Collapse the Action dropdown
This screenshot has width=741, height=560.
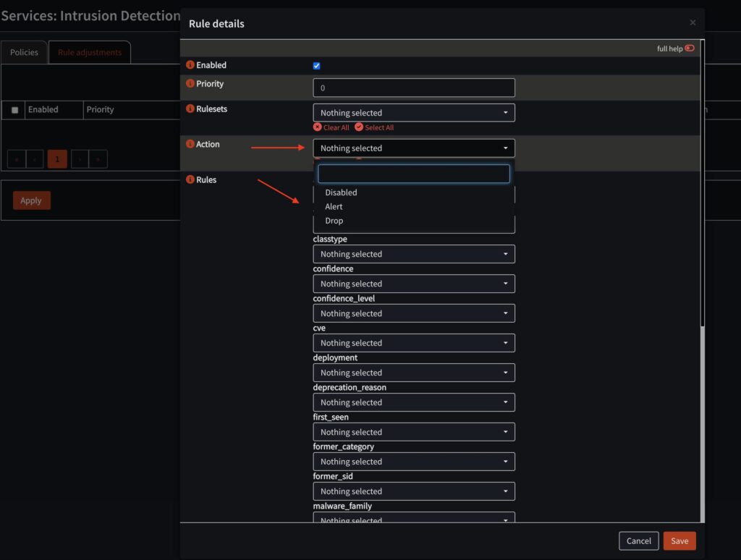click(413, 148)
